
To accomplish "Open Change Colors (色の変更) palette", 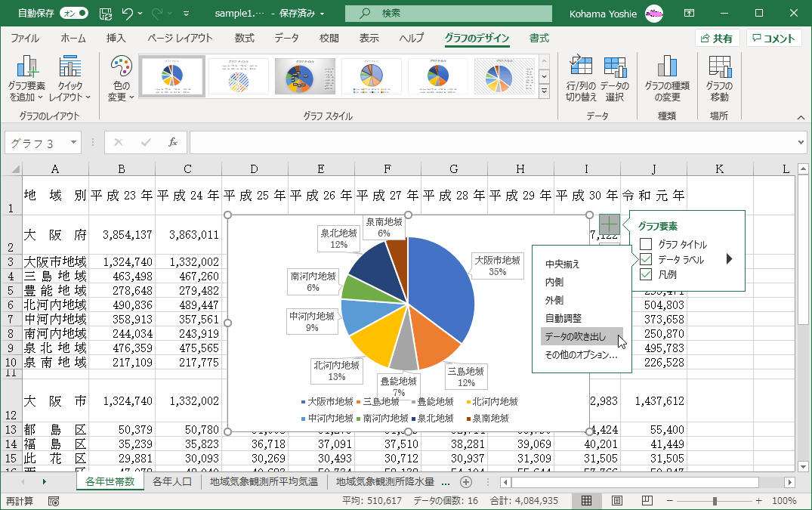I will [121, 79].
